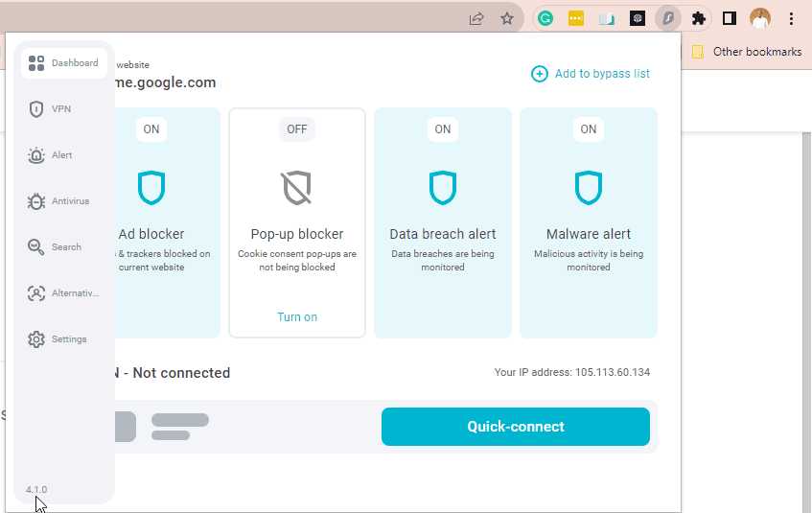
Task: Click the Ad blocker shield icon
Action: (x=151, y=188)
